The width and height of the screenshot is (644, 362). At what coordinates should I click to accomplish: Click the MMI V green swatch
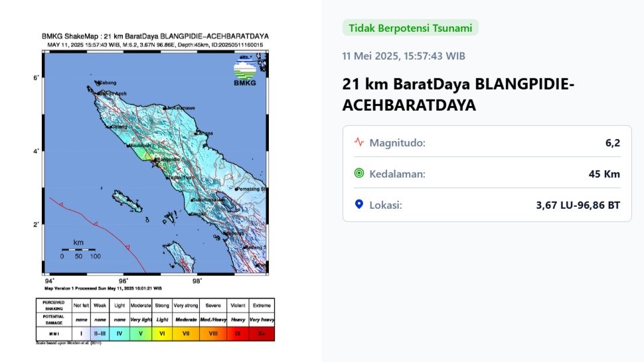[x=141, y=333]
